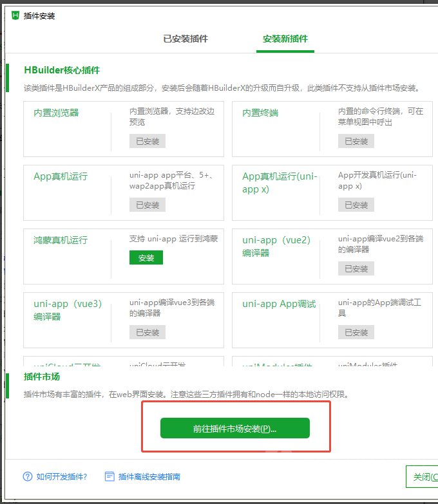This screenshot has width=438, height=504.
Task: Install the 鸿蒙真机运行 plugin
Action: click(x=146, y=257)
